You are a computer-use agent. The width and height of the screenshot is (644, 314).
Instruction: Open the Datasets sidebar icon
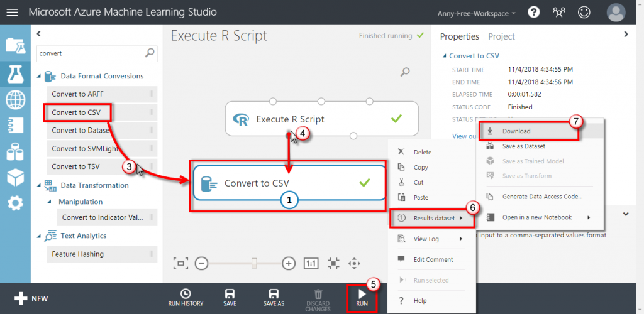(x=15, y=152)
